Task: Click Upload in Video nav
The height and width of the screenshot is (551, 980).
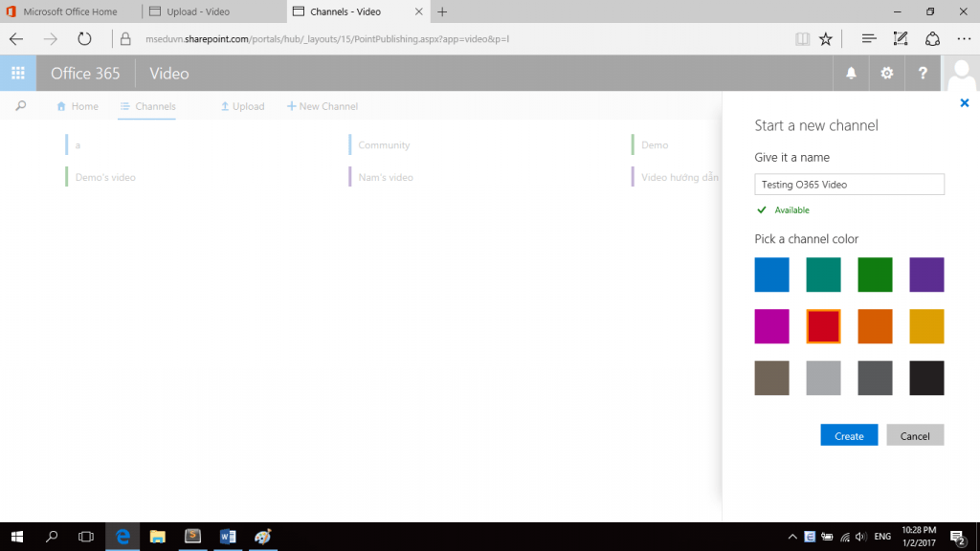Action: [242, 106]
